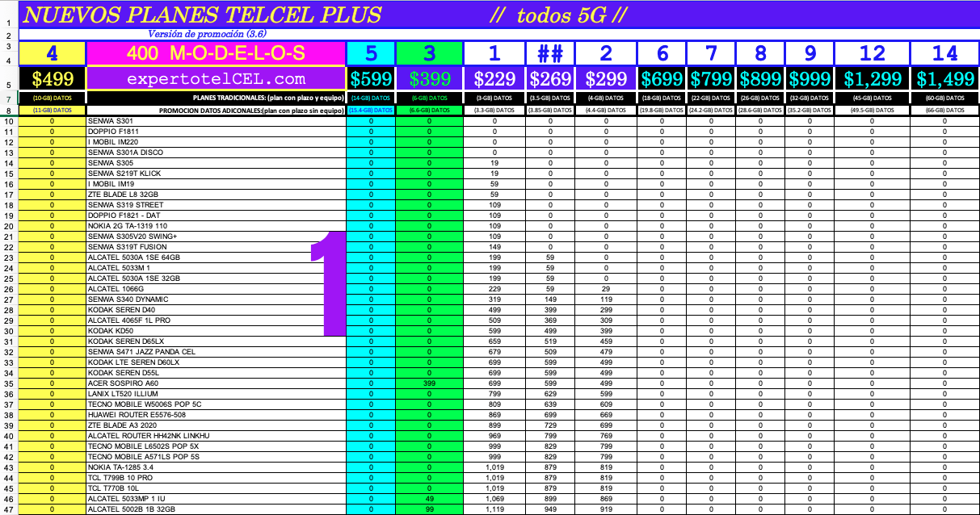This screenshot has height=515, width=980.
Task: Select the 'Versión de promoción (3.6)' cell
Action: pos(207,34)
